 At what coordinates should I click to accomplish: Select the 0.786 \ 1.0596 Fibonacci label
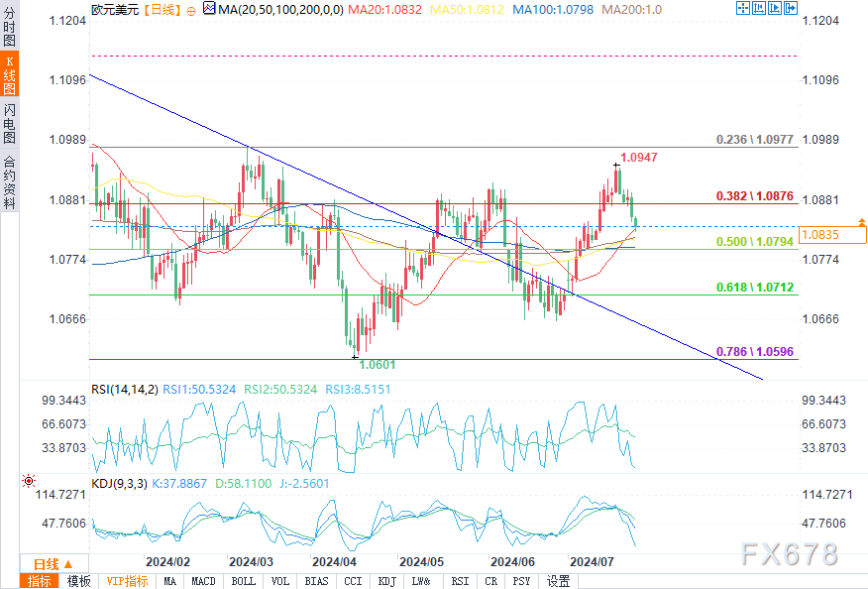tap(754, 352)
